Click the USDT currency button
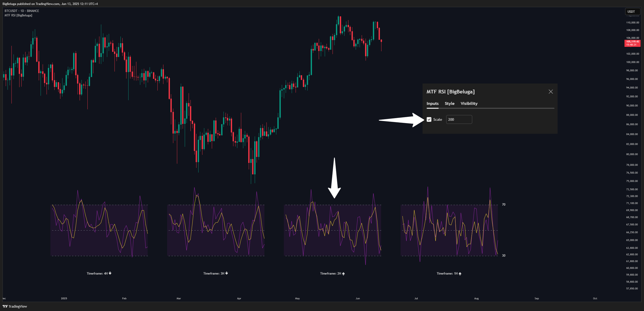The width and height of the screenshot is (644, 311). coord(632,11)
